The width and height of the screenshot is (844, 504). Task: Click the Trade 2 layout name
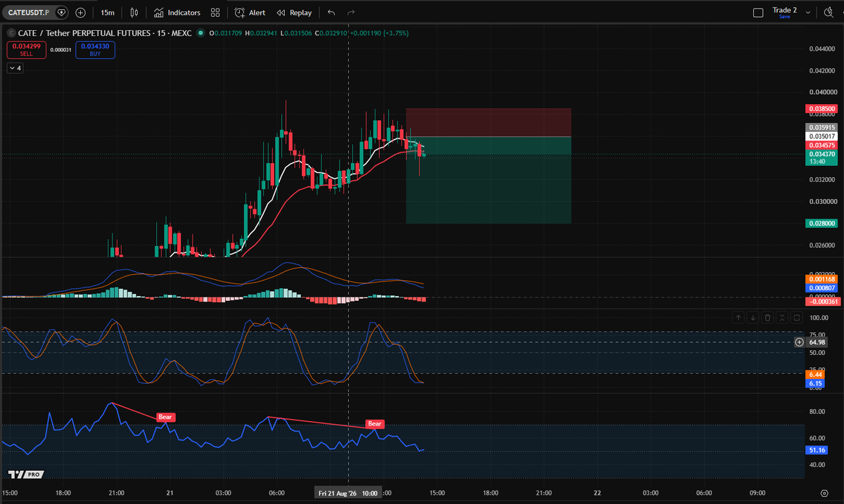click(x=784, y=11)
